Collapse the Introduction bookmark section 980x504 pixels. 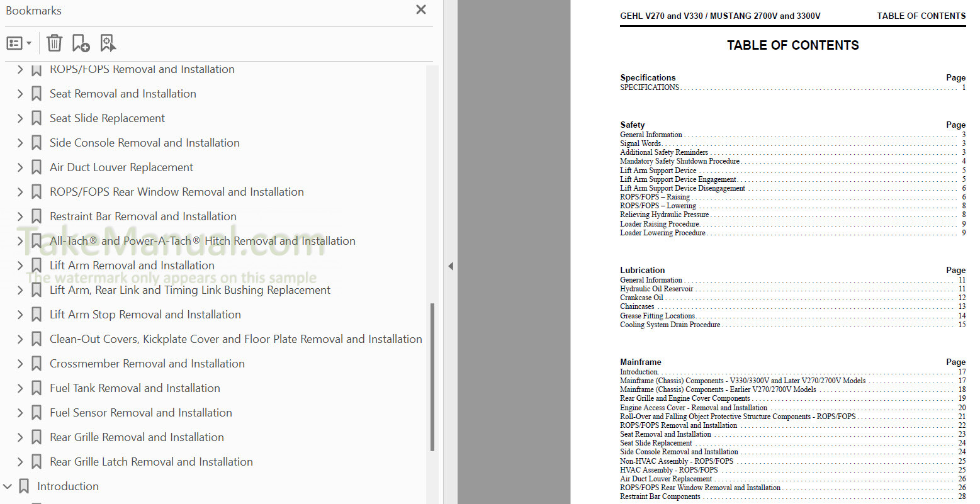[x=8, y=486]
